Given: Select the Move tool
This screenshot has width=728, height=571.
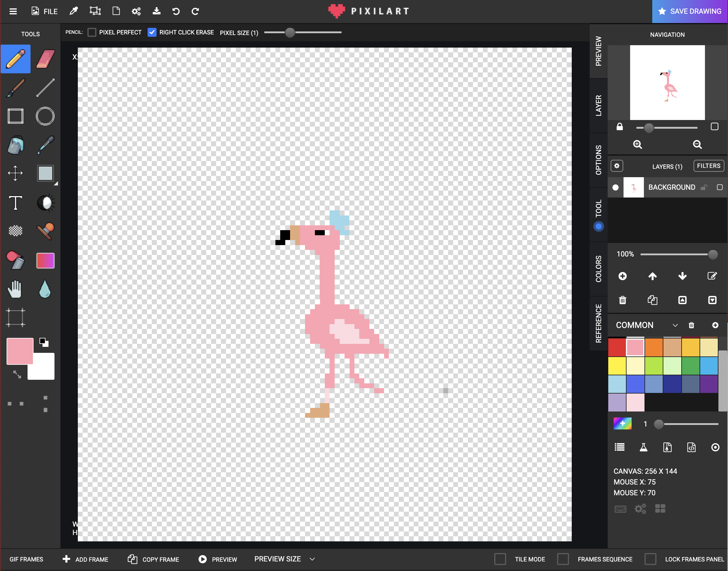Looking at the screenshot, I should pos(15,173).
